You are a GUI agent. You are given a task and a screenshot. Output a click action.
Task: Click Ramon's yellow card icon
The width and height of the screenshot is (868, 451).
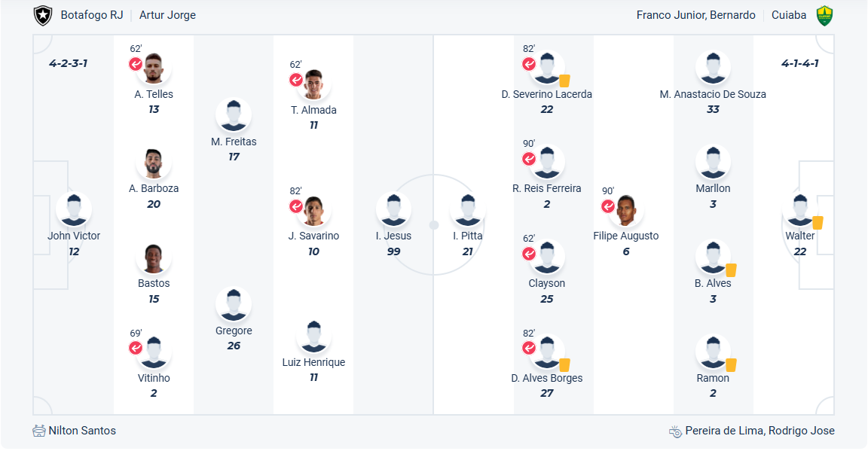click(730, 365)
